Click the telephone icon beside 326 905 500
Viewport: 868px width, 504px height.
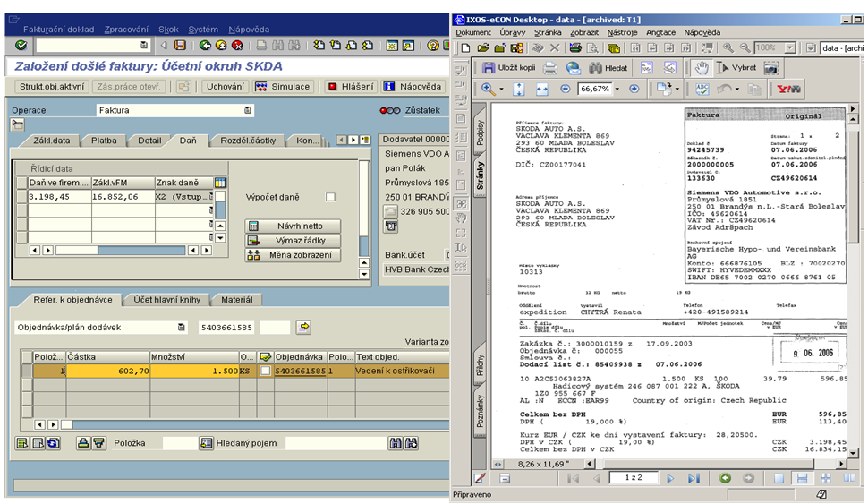click(391, 211)
